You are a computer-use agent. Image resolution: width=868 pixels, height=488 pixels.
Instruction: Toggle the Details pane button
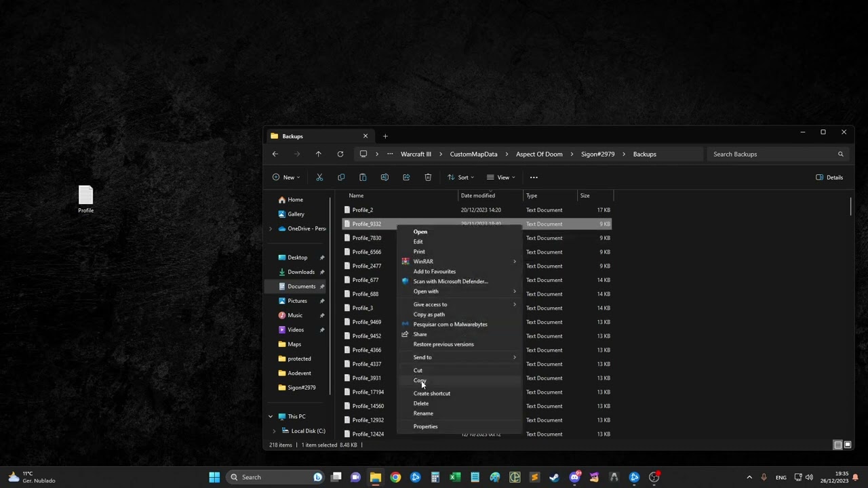(x=829, y=178)
